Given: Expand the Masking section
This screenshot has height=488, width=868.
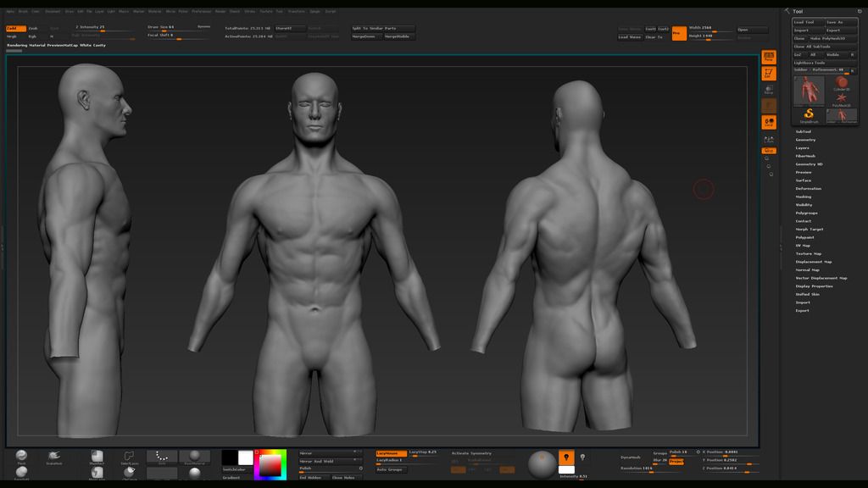Looking at the screenshot, I should (x=803, y=197).
